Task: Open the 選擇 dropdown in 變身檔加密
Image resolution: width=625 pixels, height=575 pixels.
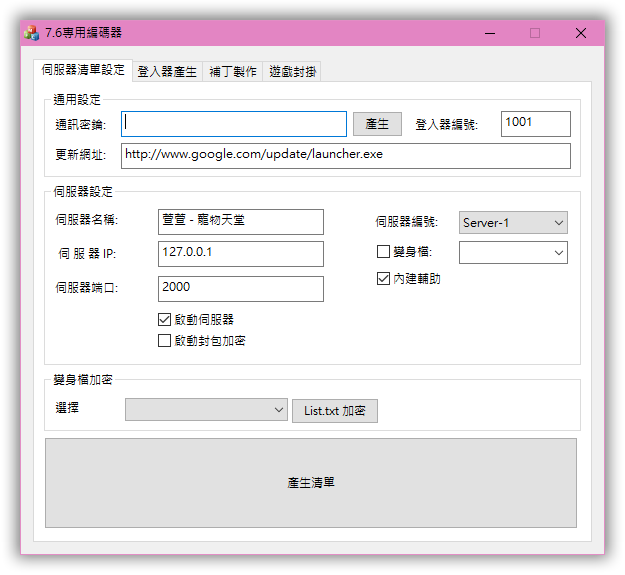Action: click(x=206, y=410)
